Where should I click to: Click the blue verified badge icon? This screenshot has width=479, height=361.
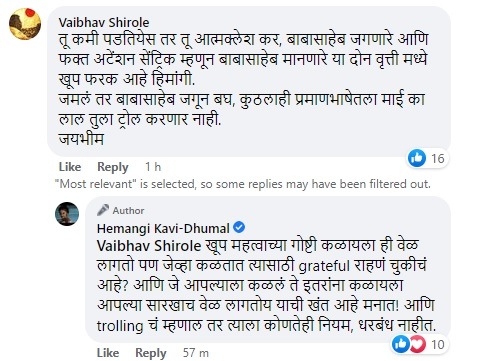(239, 228)
